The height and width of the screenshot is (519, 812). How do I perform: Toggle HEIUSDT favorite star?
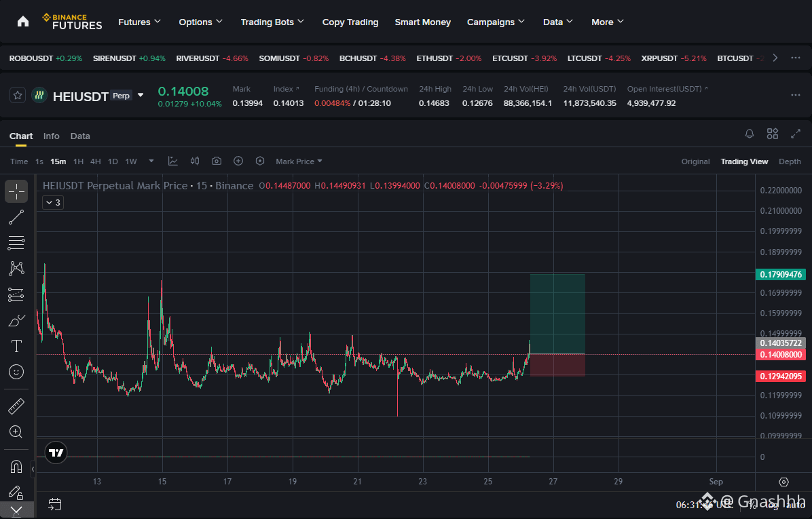coord(18,95)
